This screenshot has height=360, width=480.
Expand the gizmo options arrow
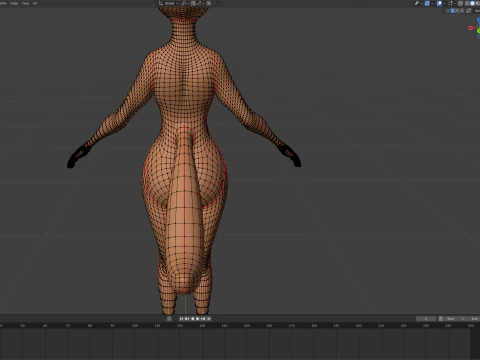432,3
